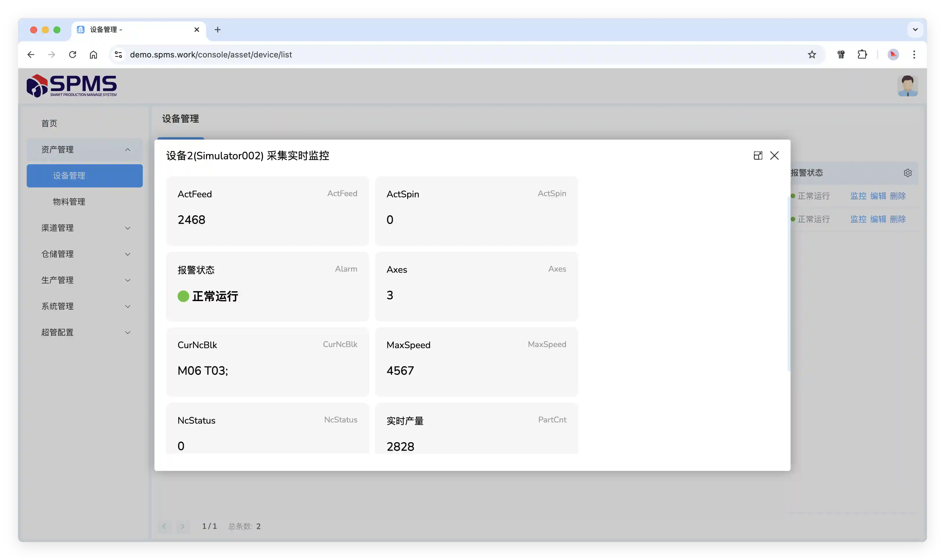945x560 pixels.
Task: Bookmark this page with star icon
Action: [x=812, y=55]
